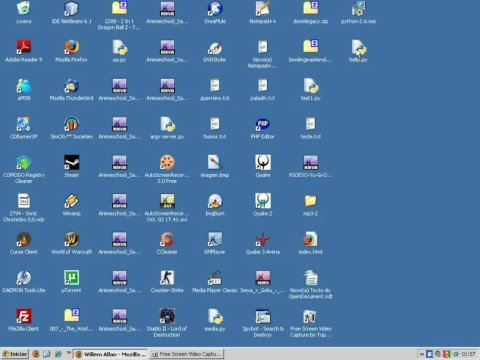The image size is (480, 360).
Task: Select teste.txt text file
Action: point(310,128)
